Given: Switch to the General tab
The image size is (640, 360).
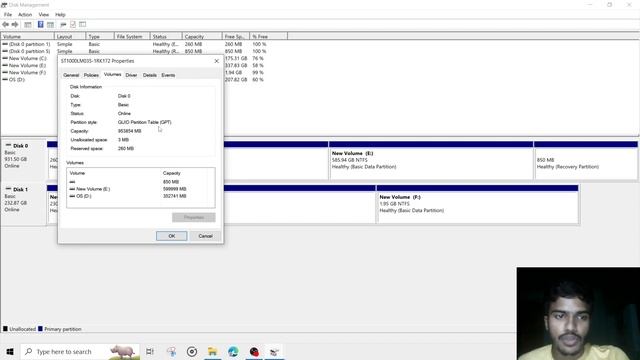Looking at the screenshot, I should click(x=71, y=76).
